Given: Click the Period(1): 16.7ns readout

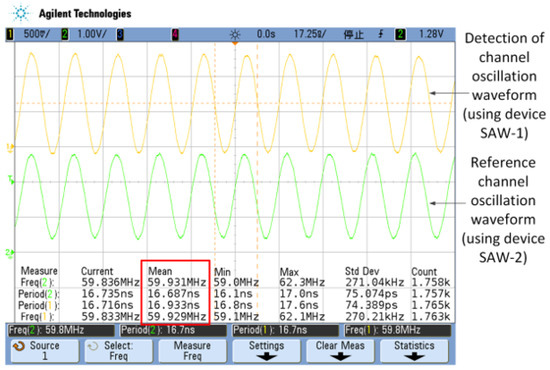Looking at the screenshot, I should [x=286, y=330].
